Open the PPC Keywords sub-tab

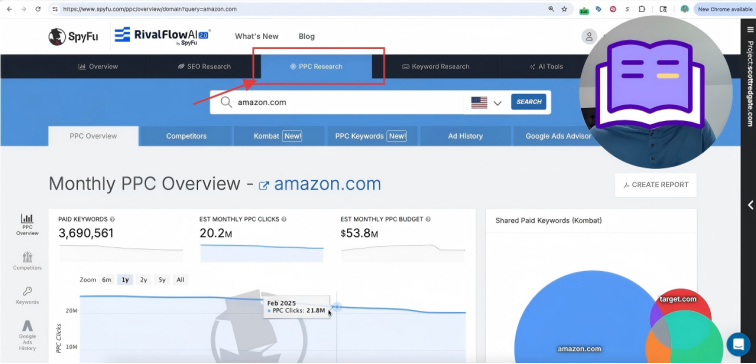(x=371, y=136)
